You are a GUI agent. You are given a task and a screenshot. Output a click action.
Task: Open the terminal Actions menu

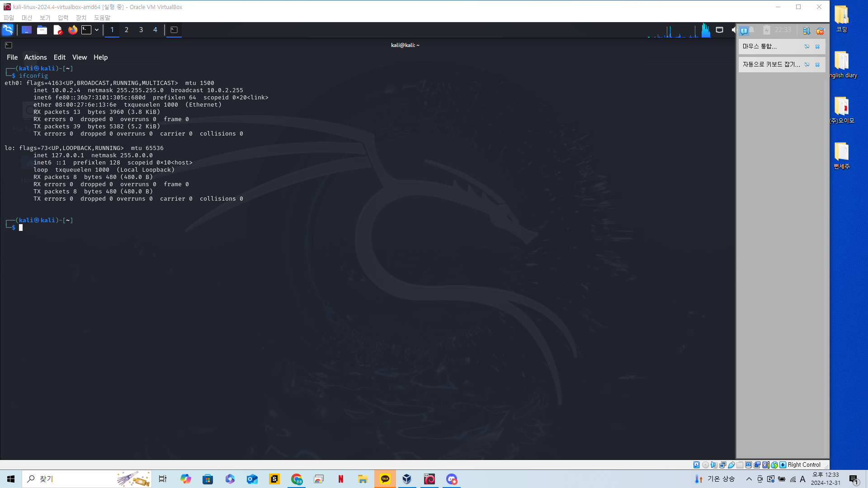click(x=35, y=57)
